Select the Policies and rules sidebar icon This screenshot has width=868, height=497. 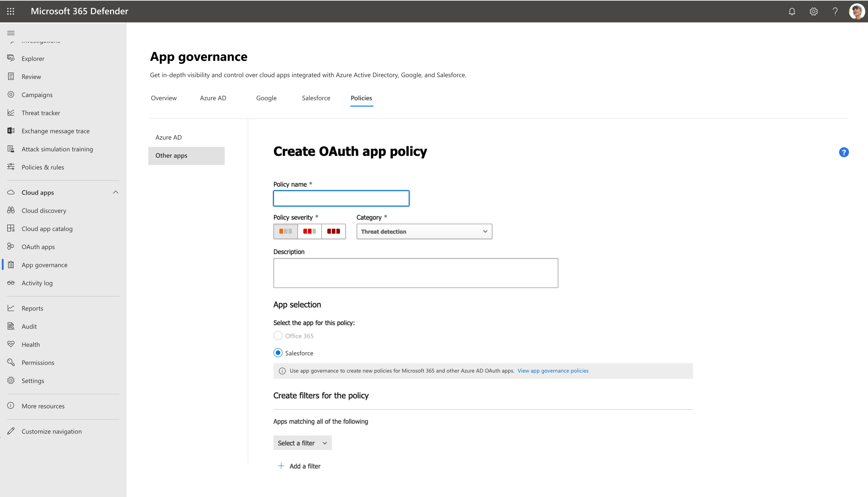11,167
